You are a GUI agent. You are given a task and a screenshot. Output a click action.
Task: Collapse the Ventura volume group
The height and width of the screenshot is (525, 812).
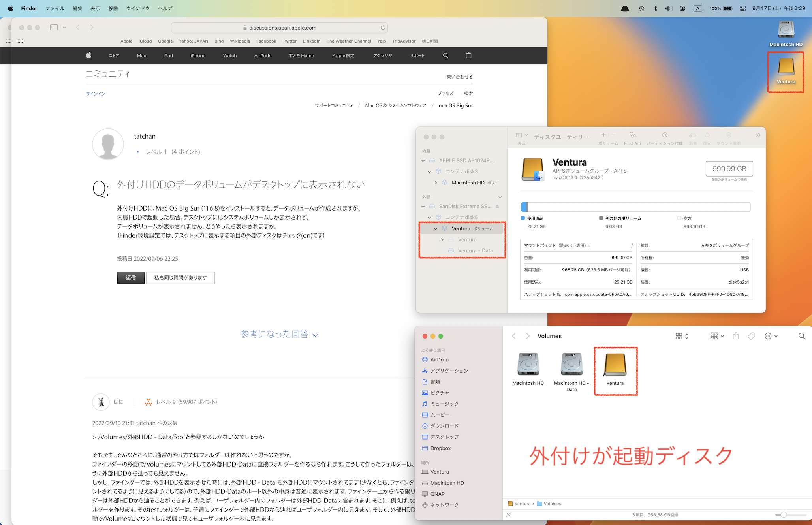click(x=436, y=229)
